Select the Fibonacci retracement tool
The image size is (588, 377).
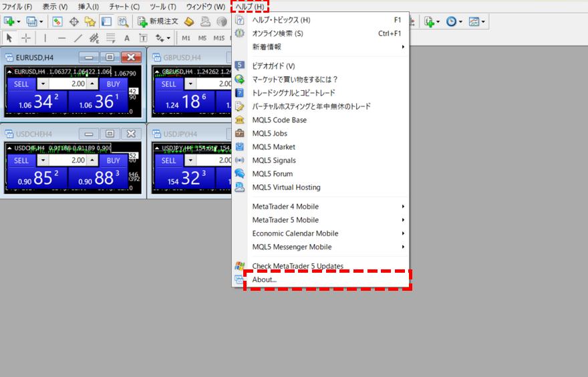click(x=111, y=38)
